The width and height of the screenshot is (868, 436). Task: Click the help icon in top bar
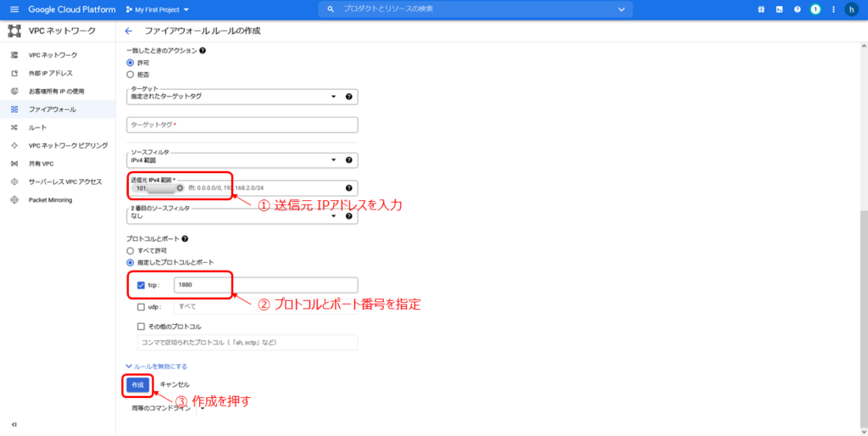tap(797, 9)
